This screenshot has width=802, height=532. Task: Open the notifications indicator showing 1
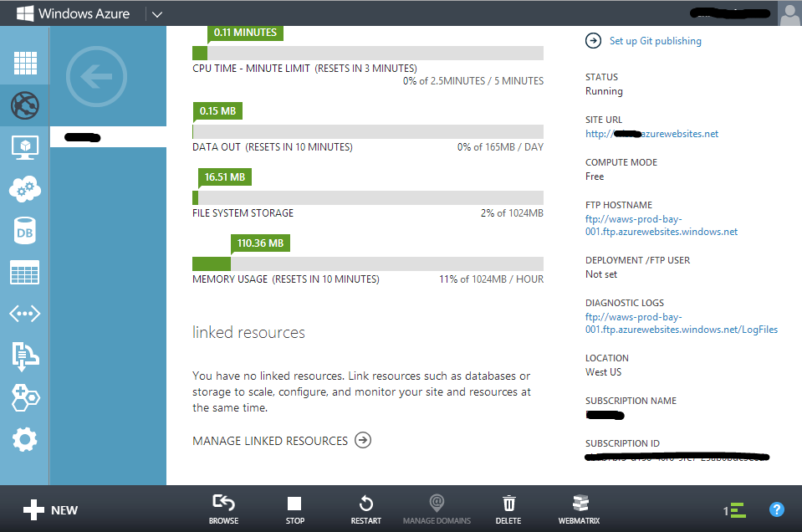734,510
